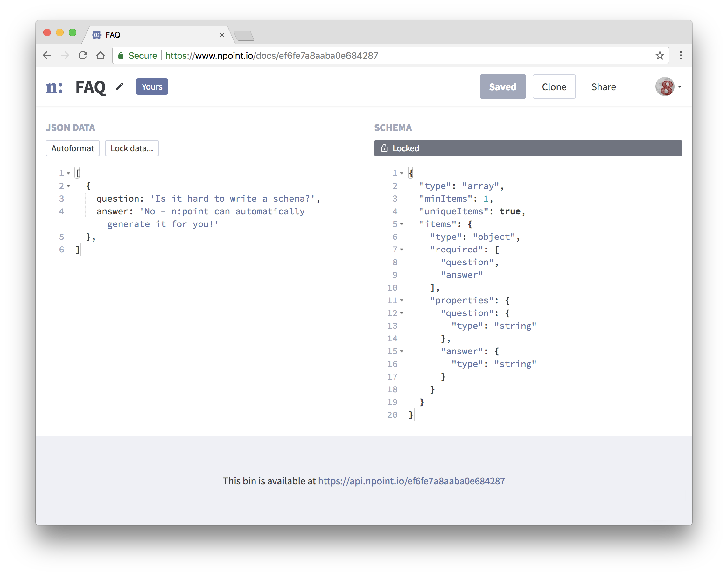Click the browser reload icon

[x=83, y=55]
